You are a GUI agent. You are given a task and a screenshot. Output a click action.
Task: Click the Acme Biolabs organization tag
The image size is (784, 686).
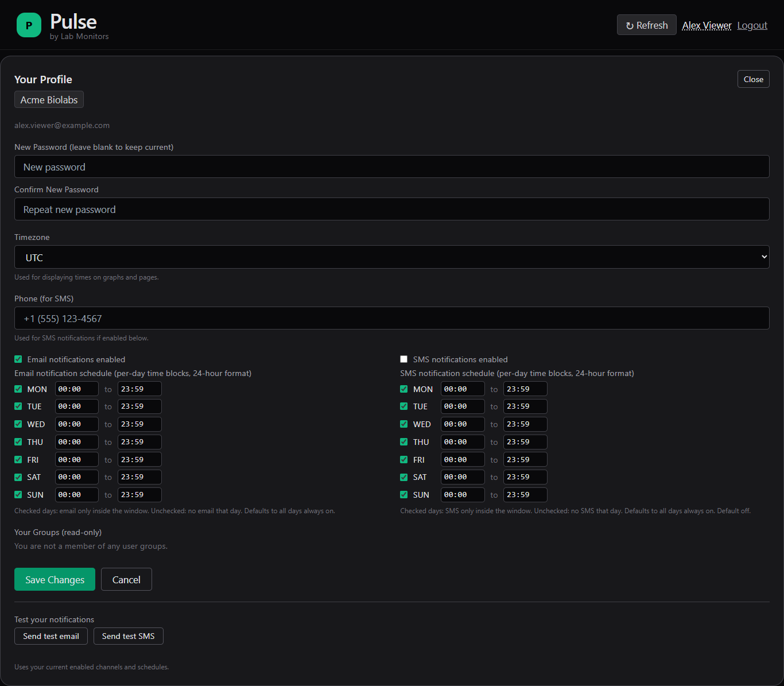(49, 100)
